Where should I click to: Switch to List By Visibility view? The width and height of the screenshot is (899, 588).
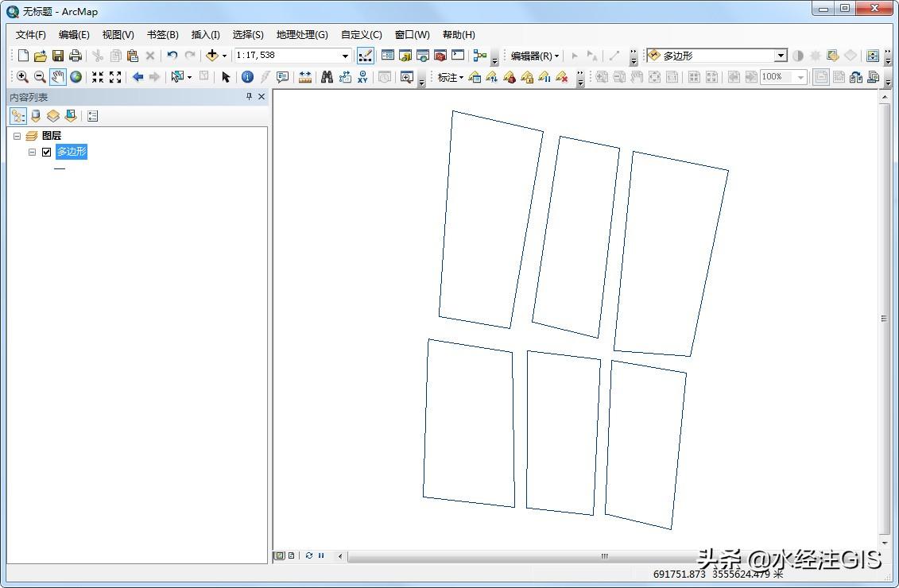(x=52, y=116)
